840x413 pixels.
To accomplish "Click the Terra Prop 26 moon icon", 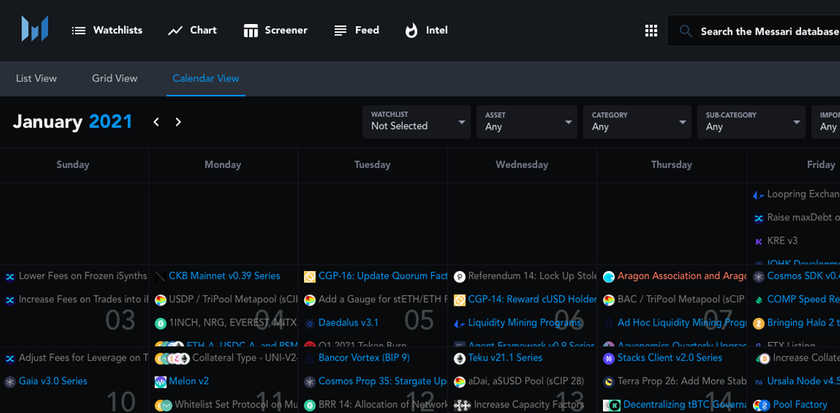I will pyautogui.click(x=609, y=382).
